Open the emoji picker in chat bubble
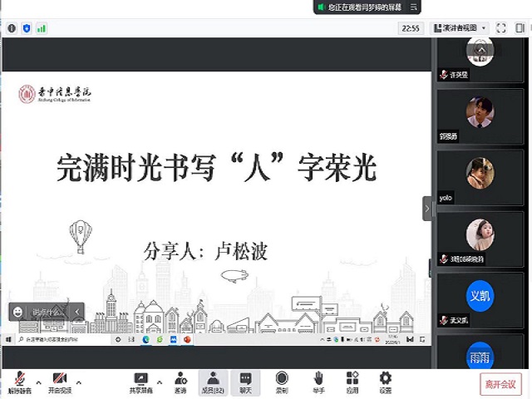The height and width of the screenshot is (399, 532). pos(17,312)
